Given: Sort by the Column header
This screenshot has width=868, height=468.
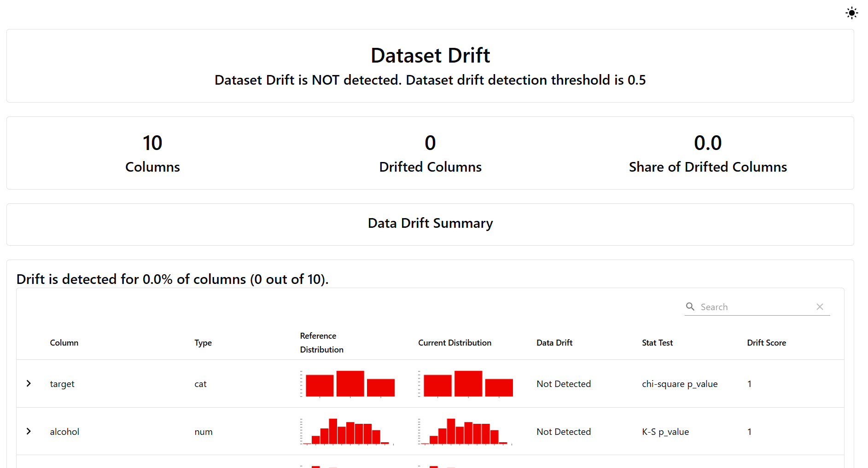Looking at the screenshot, I should [64, 343].
